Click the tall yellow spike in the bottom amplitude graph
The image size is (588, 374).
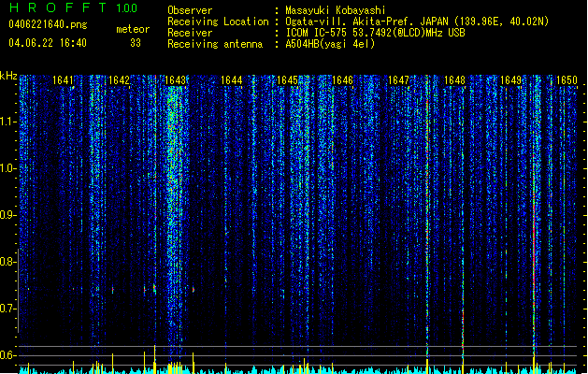coord(155,359)
